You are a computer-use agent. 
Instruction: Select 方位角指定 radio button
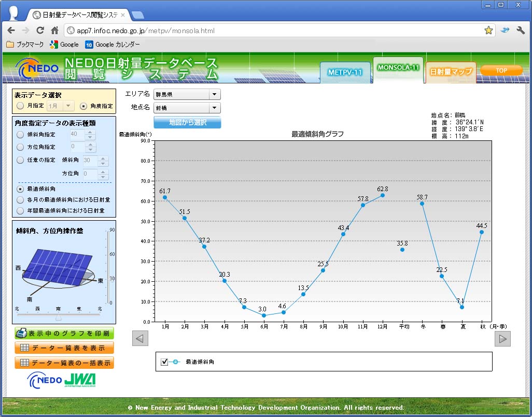(x=20, y=147)
